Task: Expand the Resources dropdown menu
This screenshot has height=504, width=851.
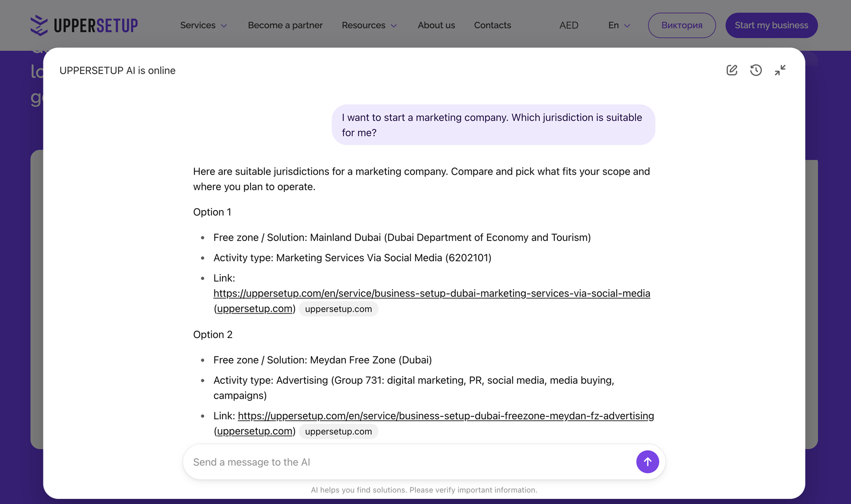Action: tap(369, 25)
